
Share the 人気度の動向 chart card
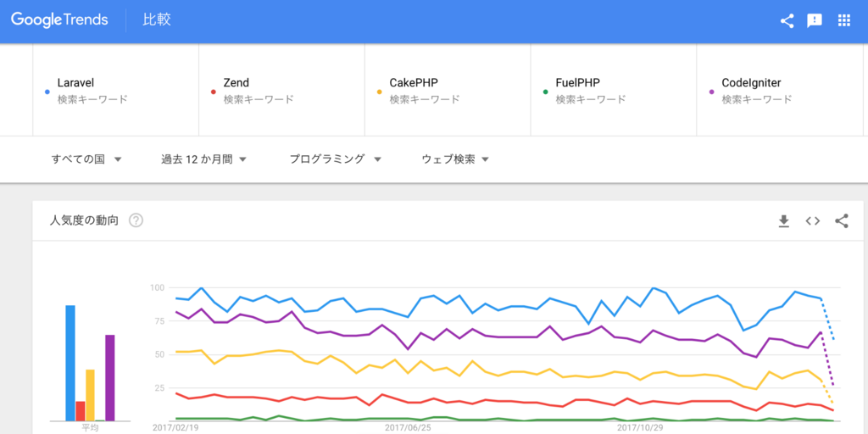tap(842, 221)
